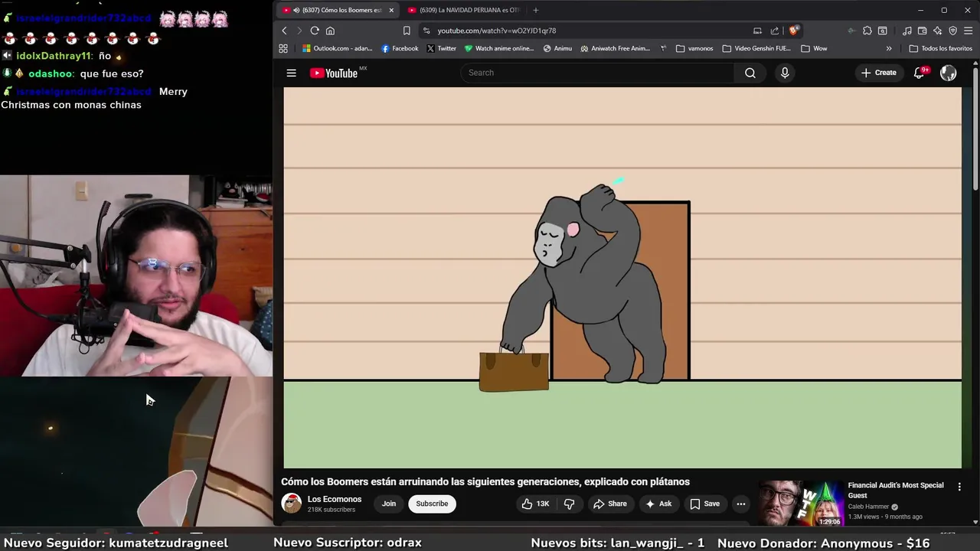Open browser home page
This screenshot has width=980, height=551.
[x=330, y=31]
